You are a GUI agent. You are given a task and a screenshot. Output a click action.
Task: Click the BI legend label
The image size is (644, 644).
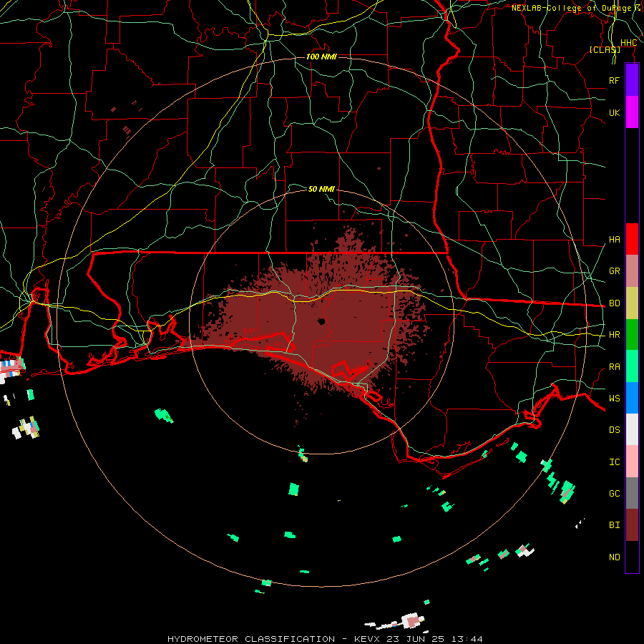click(x=614, y=525)
